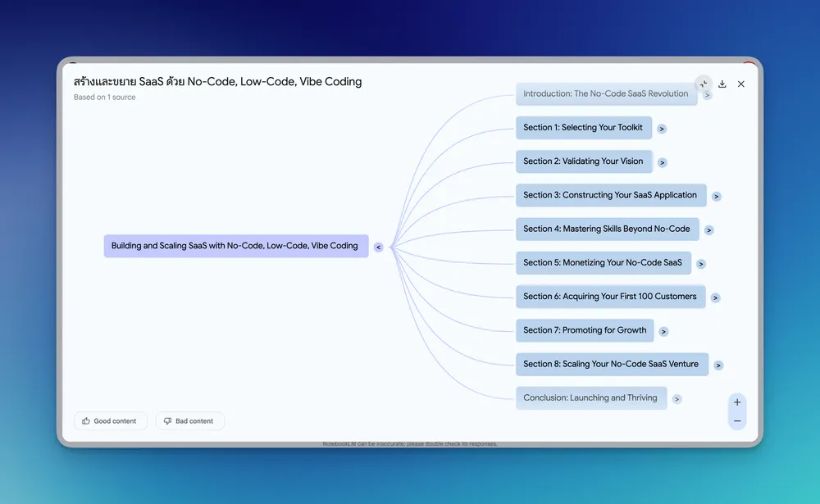Image resolution: width=820 pixels, height=504 pixels.
Task: Expand Section 3 Constructing Your SaaS Application
Action: pyautogui.click(x=716, y=197)
